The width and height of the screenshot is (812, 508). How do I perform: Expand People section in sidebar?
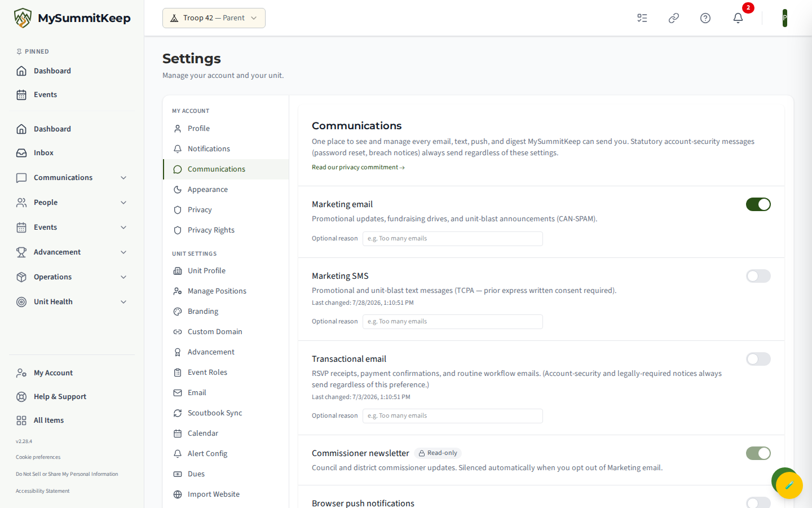72,202
